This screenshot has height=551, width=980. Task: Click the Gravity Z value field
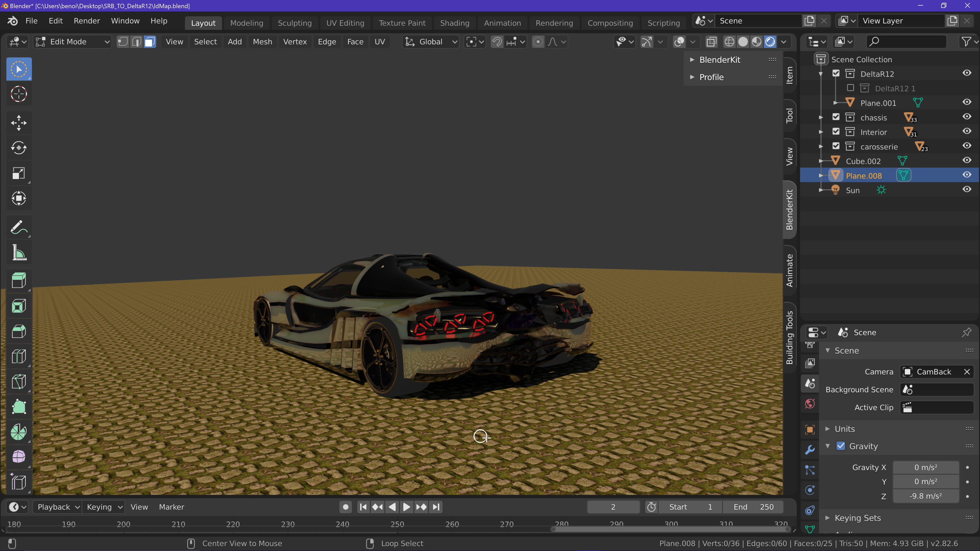925,496
